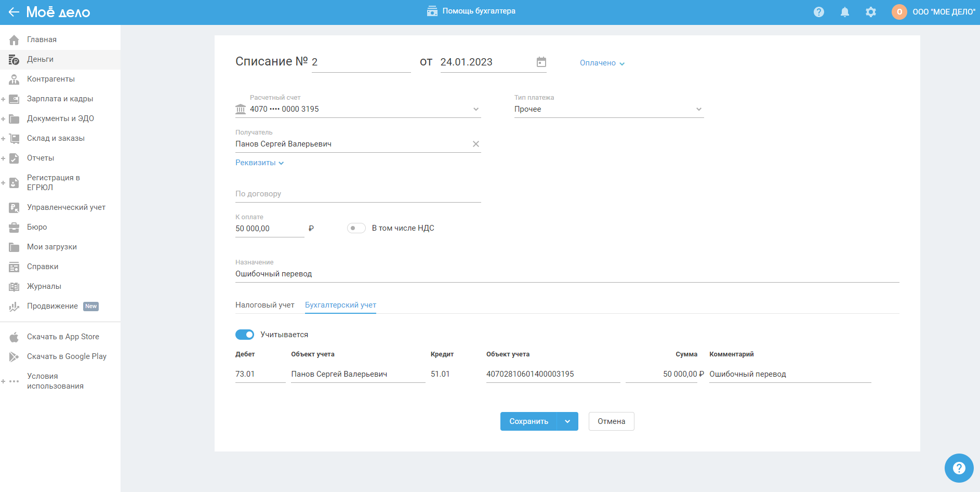Viewport: 980px width, 492px height.
Task: Click the Помощь бухгалтера icon
Action: coord(432,11)
